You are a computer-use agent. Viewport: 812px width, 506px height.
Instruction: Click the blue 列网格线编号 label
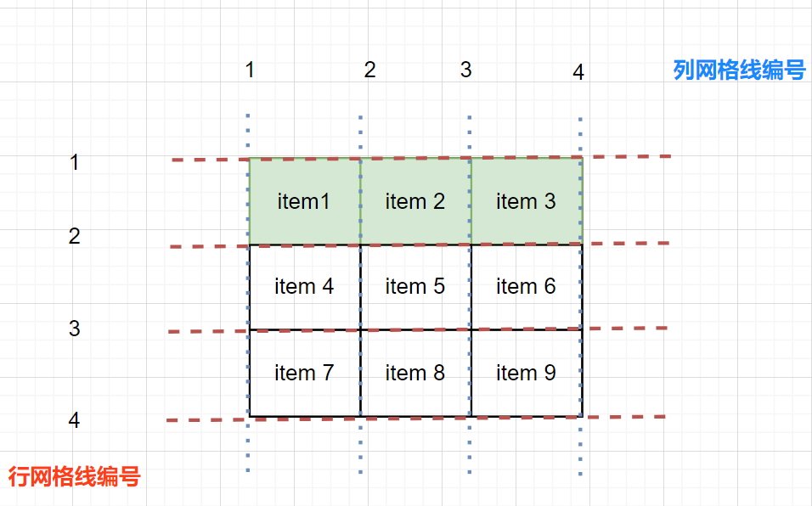pos(739,70)
